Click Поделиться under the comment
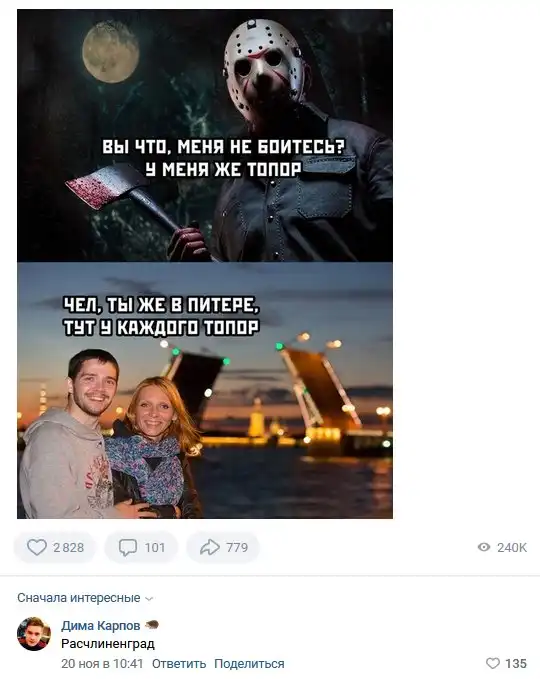The image size is (540, 679). 249,663
